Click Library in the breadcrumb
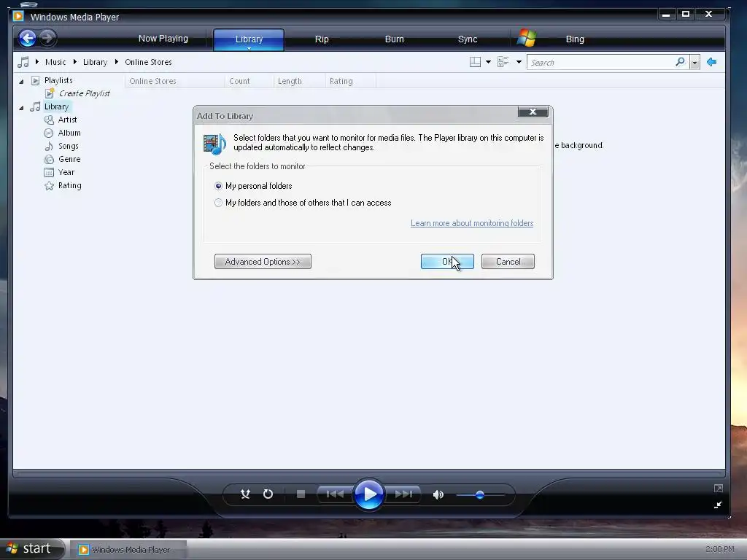This screenshot has height=560, width=747. coord(95,62)
